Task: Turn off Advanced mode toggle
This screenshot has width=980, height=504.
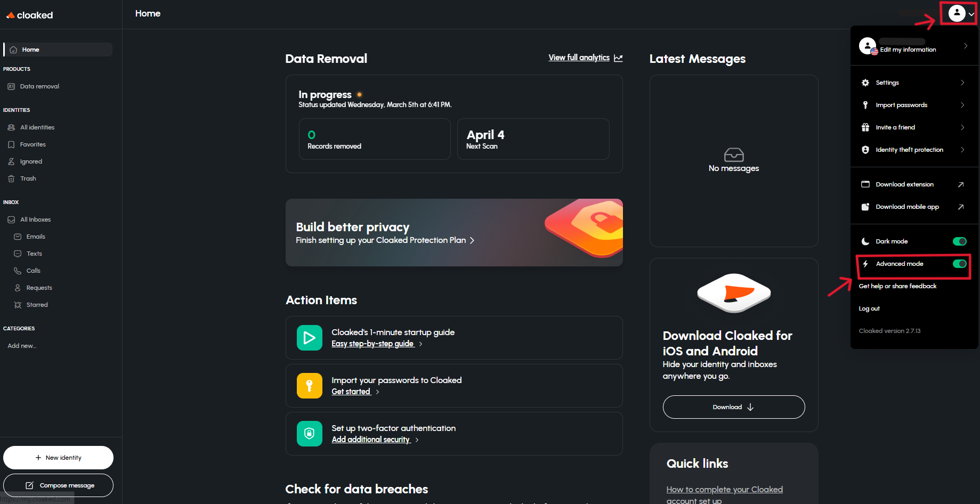Action: (959, 264)
